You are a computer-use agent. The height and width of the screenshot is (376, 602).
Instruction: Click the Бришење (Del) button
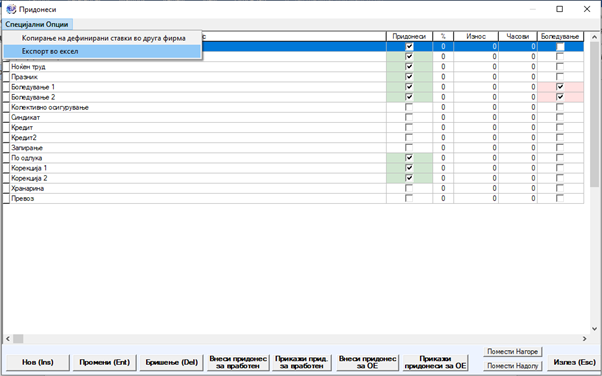coord(171,362)
